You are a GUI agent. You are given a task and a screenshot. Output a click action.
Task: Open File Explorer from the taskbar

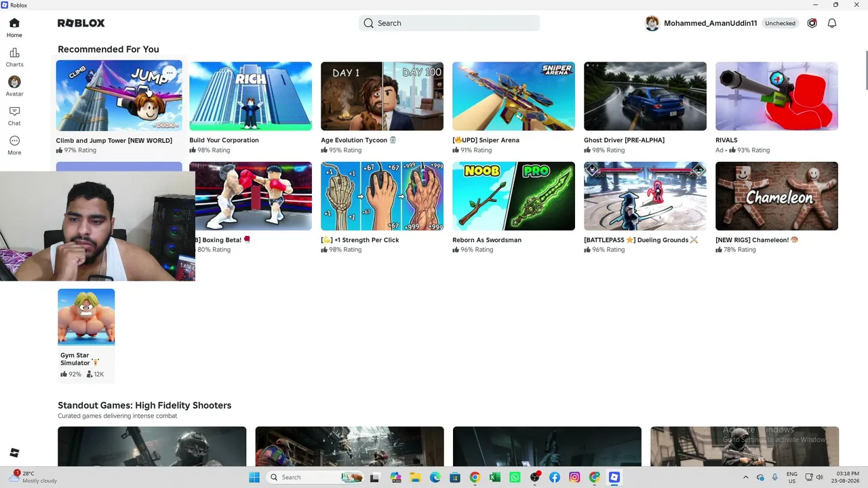pos(415,477)
